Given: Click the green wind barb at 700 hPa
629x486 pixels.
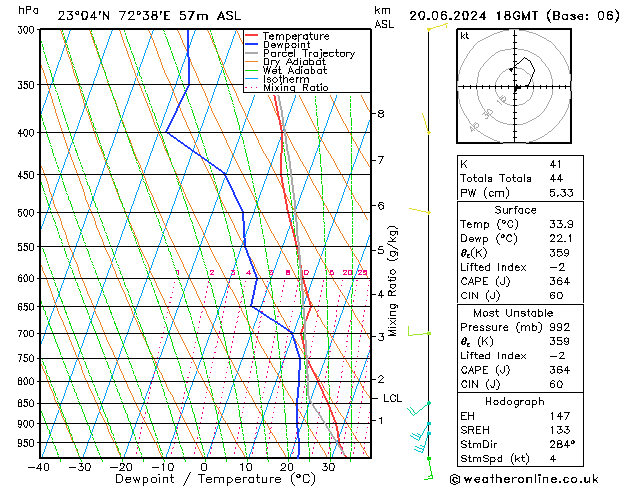Looking at the screenshot, I should pyautogui.click(x=419, y=331).
